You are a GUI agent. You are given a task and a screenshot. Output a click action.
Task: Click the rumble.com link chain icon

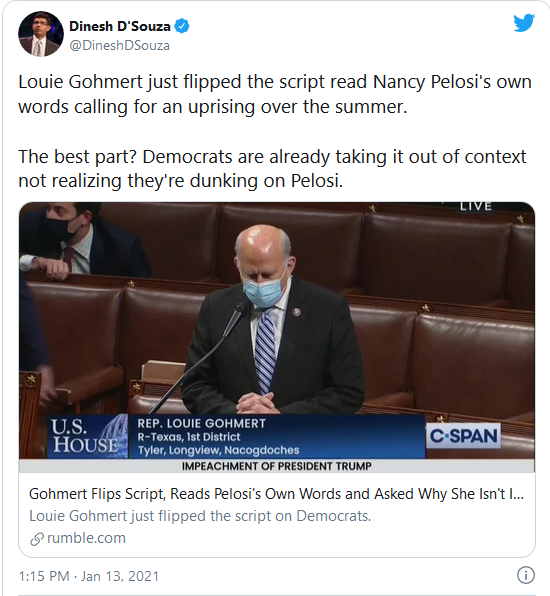point(36,539)
